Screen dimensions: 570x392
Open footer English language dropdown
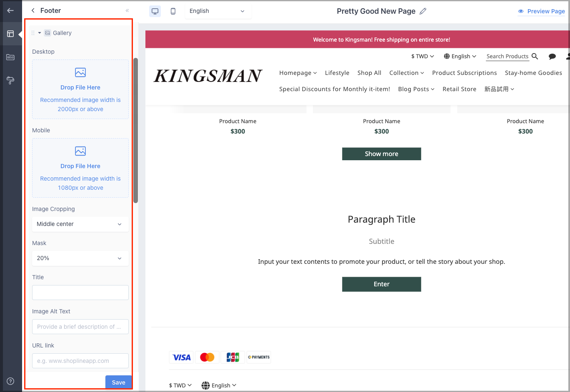[x=219, y=385]
